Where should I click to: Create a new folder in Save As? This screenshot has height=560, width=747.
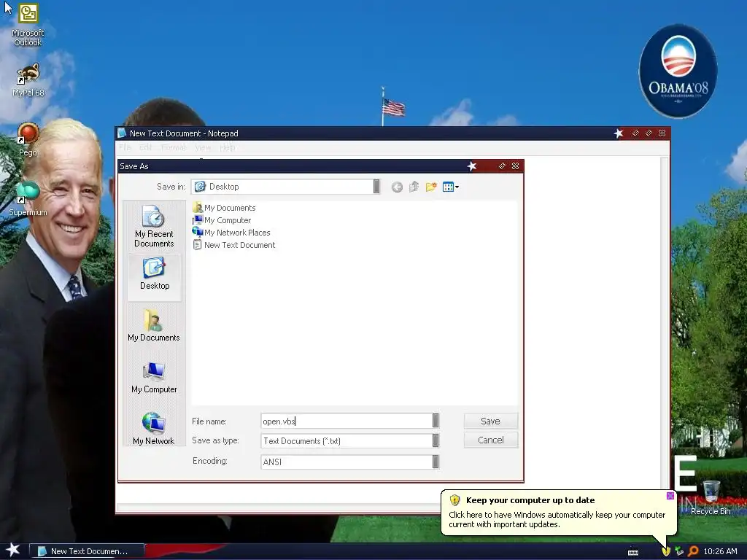coord(431,187)
